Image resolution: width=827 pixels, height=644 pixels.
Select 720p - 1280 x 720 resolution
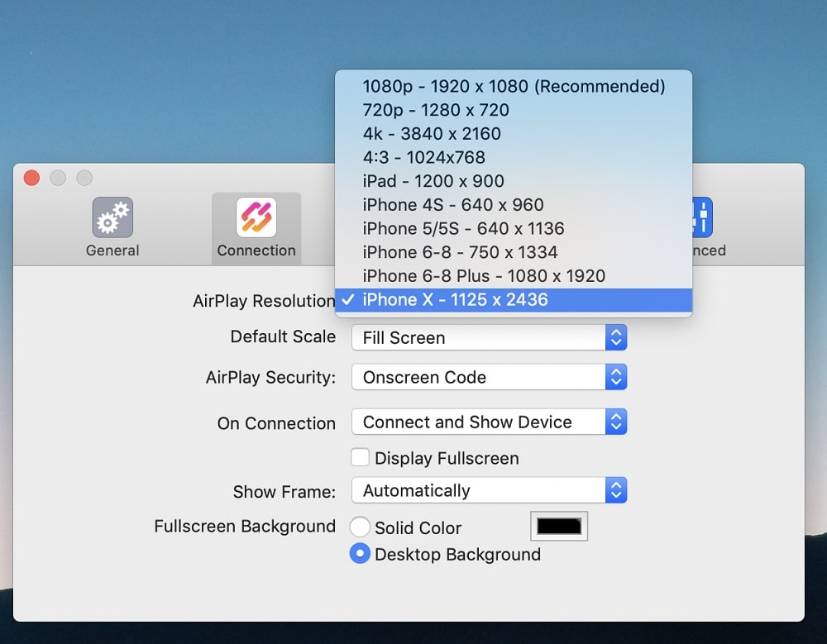[436, 110]
